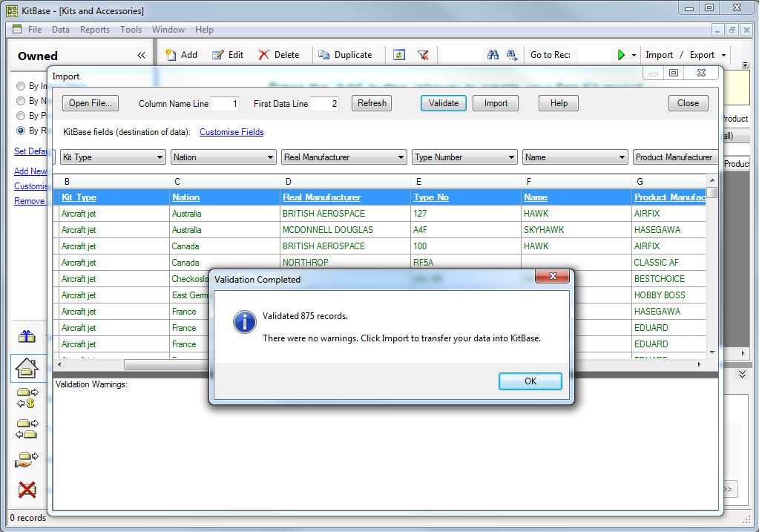The width and height of the screenshot is (759, 532).
Task: Click the down arrow of the grid's vertical scrollbar
Action: click(712, 352)
